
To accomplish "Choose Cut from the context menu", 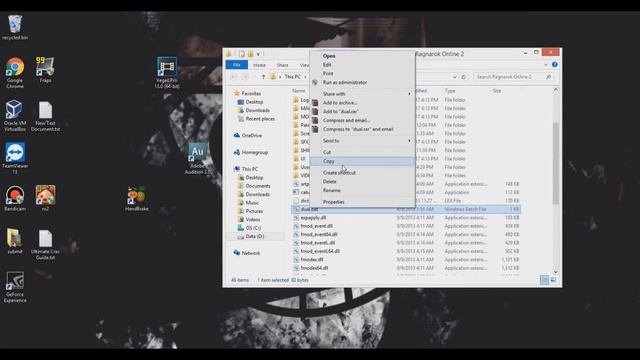I will point(362,152).
